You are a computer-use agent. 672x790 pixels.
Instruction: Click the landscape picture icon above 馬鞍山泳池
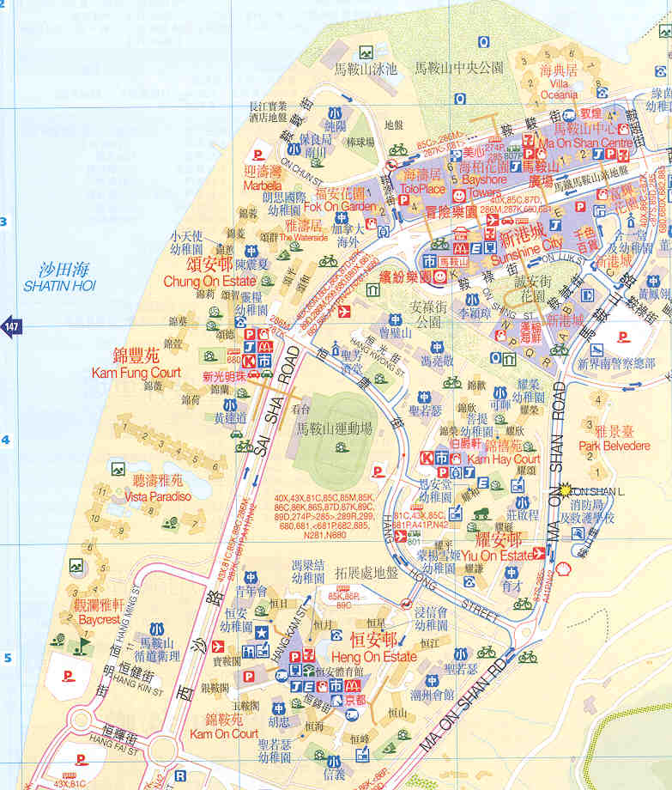(x=366, y=52)
